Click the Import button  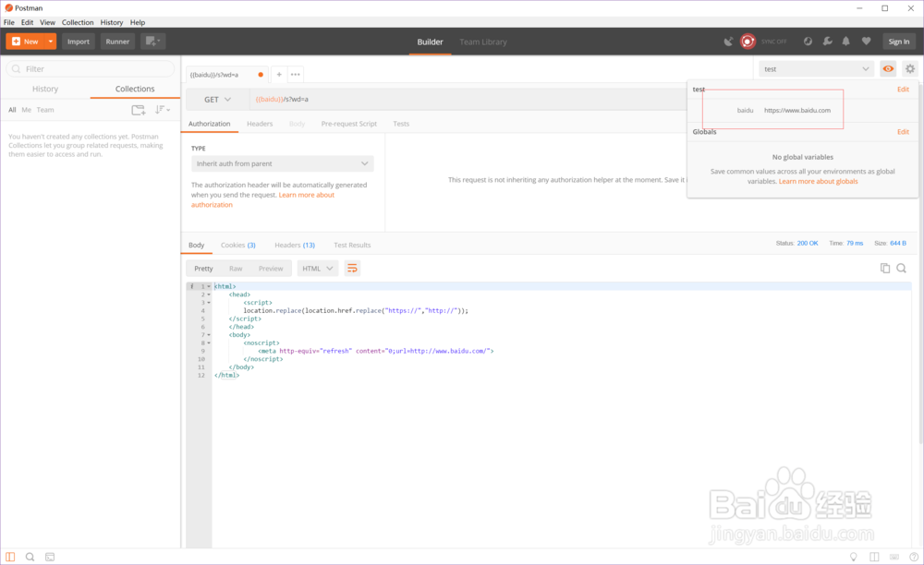(x=79, y=42)
